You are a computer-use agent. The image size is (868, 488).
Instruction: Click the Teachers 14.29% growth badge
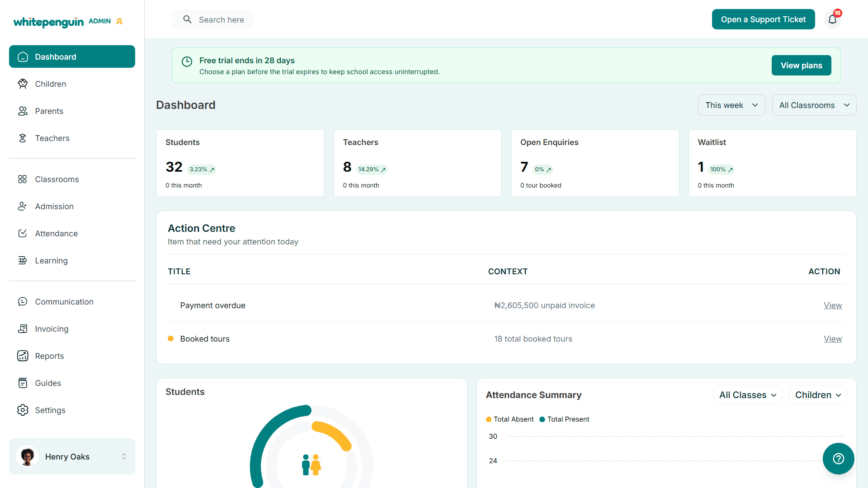click(x=372, y=169)
